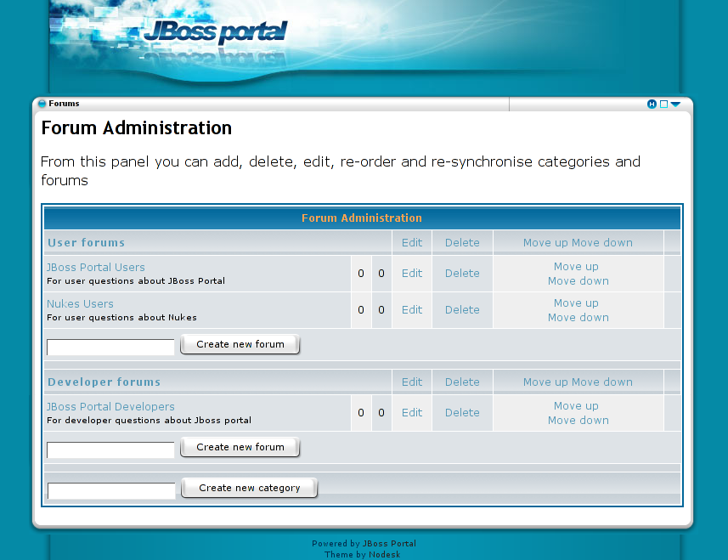Open the Nukes Users forum link
The image size is (728, 560).
80,303
